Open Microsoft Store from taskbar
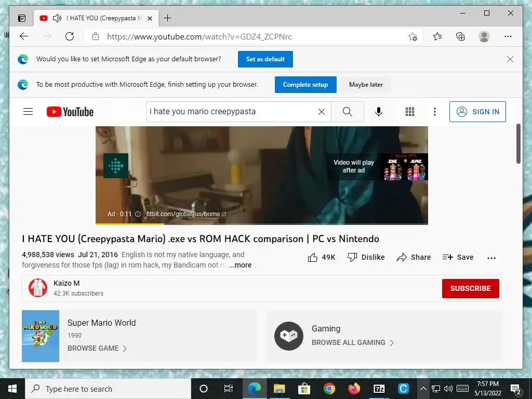The width and height of the screenshot is (532, 399). (x=304, y=389)
